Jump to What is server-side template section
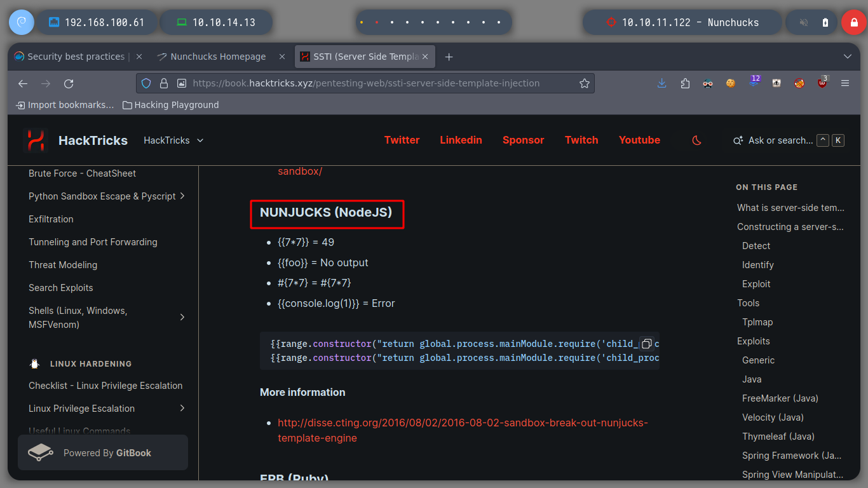The image size is (868, 488). pyautogui.click(x=790, y=208)
